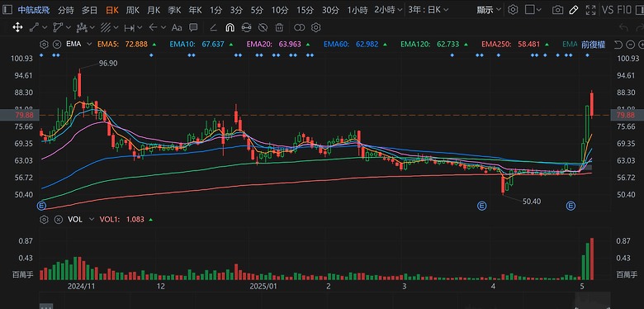Image resolution: width=644 pixels, height=309 pixels.
Task: Select the 15分 interval tab
Action: pyautogui.click(x=305, y=10)
